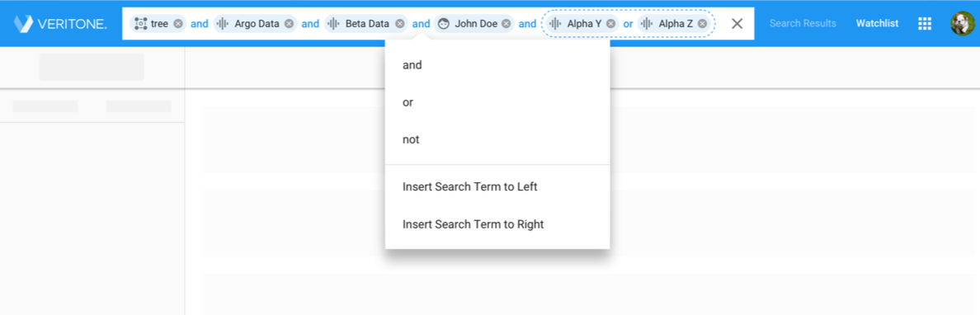Open operator between tree and Argo Data

[x=200, y=24]
